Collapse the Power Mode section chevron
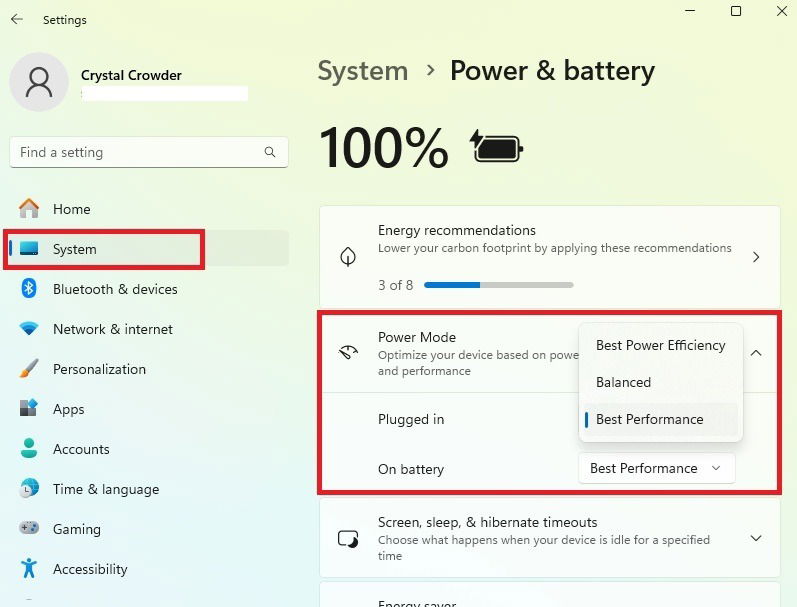The height and width of the screenshot is (607, 797). pos(756,353)
